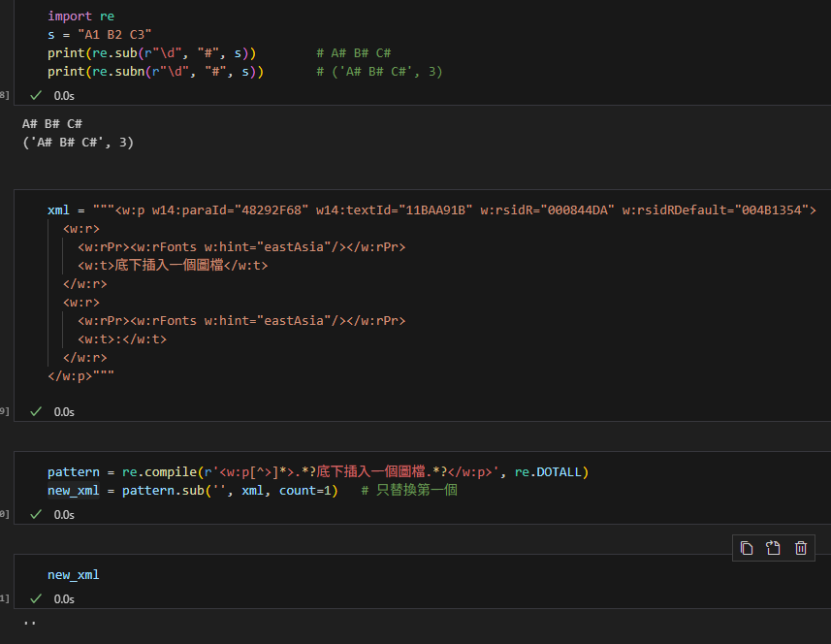Click the success checkmark under the xml cell

35,411
